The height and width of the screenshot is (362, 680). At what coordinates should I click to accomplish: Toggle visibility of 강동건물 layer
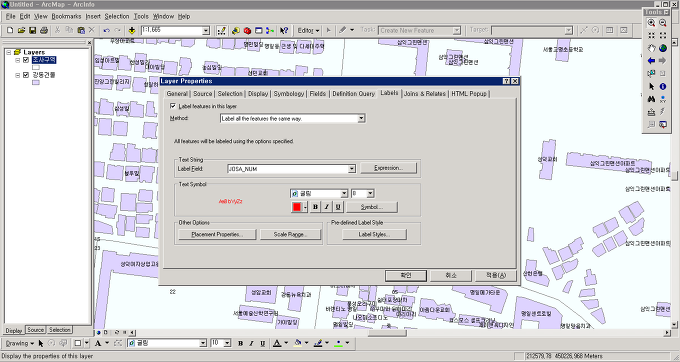(x=26, y=75)
